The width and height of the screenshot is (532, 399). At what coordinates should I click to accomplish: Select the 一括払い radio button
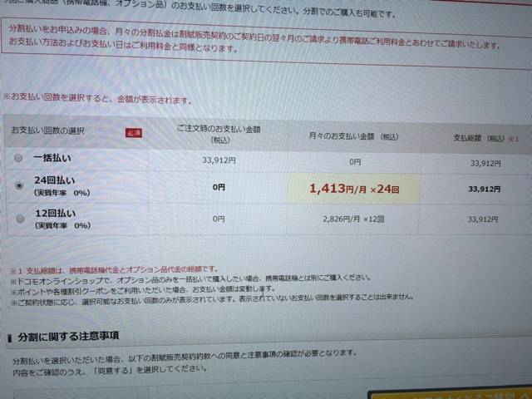click(x=18, y=158)
